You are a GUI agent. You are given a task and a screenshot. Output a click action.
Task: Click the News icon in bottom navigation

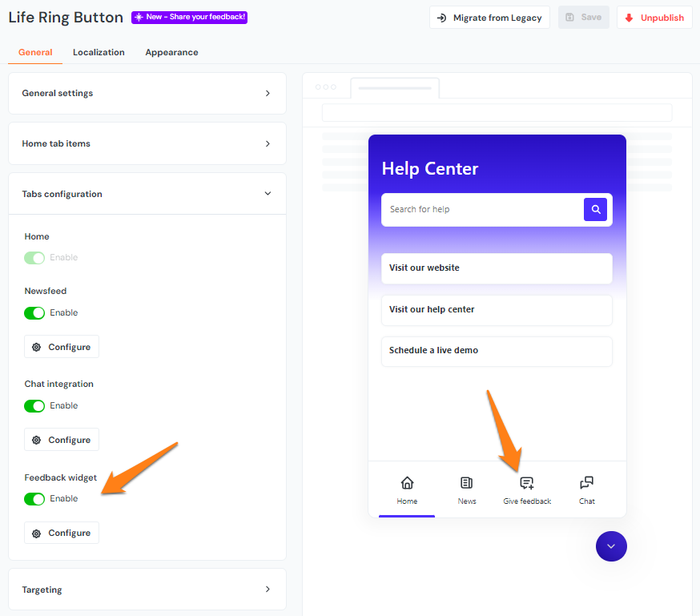(x=466, y=483)
